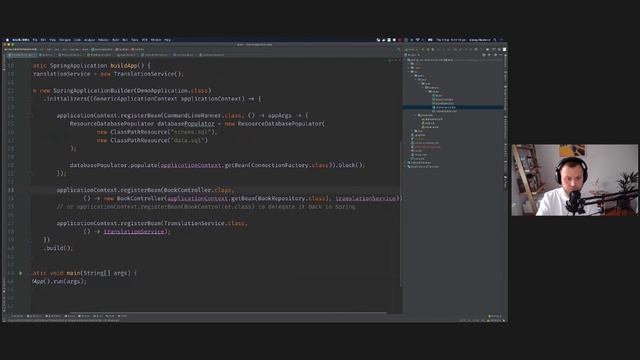Open the File menu
Viewport: 640px width, 360px height.
pos(35,40)
